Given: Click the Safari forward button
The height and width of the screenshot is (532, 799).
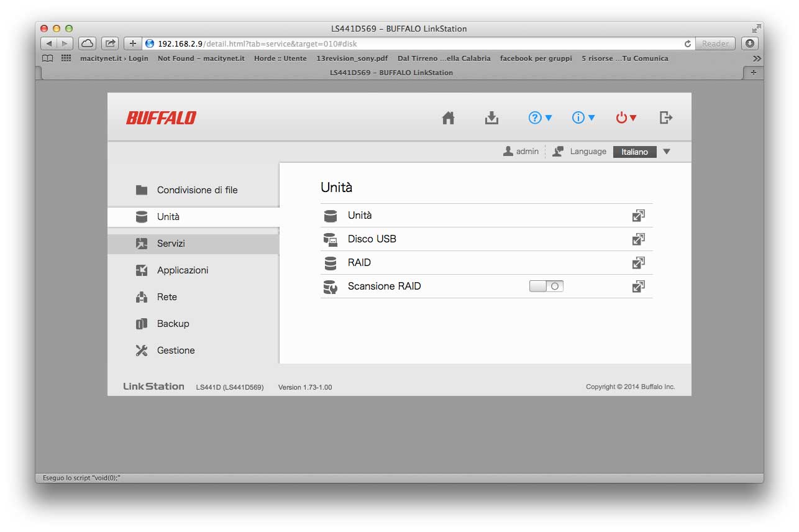Looking at the screenshot, I should (x=65, y=44).
